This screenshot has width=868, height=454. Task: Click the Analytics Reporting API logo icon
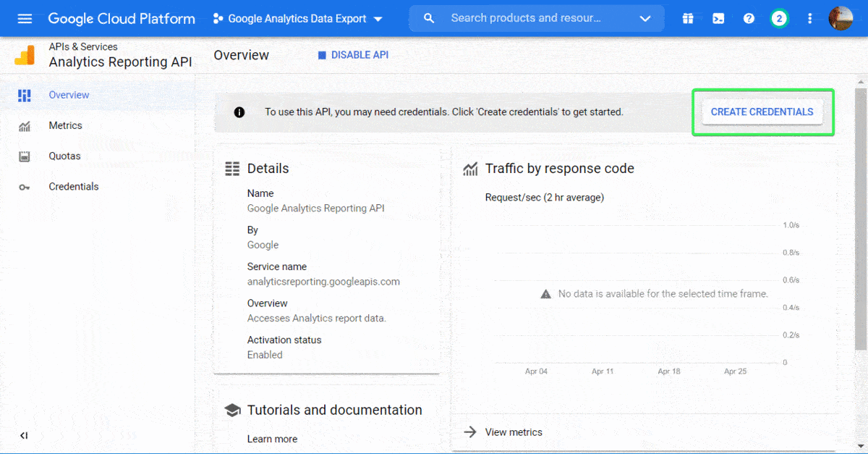(x=24, y=55)
